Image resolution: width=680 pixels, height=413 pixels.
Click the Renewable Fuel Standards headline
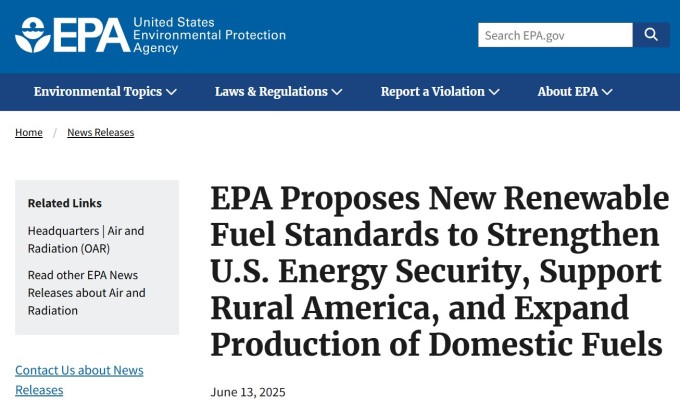[440, 271]
